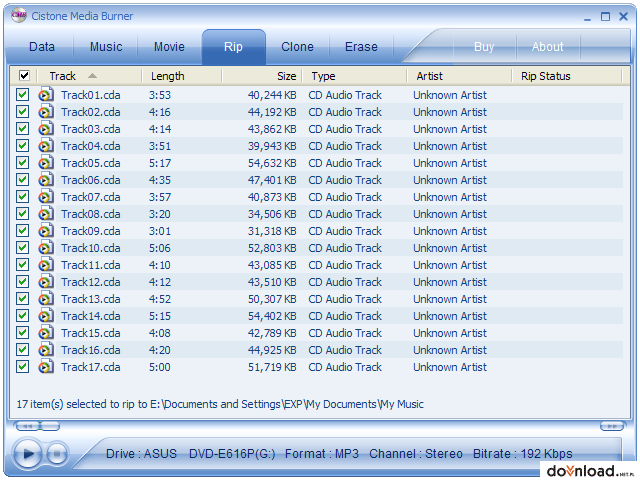The width and height of the screenshot is (640, 480).
Task: Sort by the Size column header
Action: click(262, 76)
